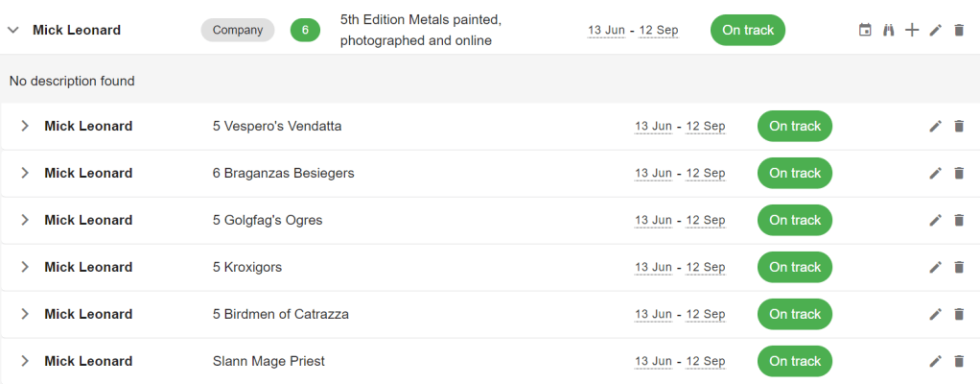Screen dimensions: 980x384
Task: Click the plus icon to add a sub-item
Action: (x=912, y=30)
